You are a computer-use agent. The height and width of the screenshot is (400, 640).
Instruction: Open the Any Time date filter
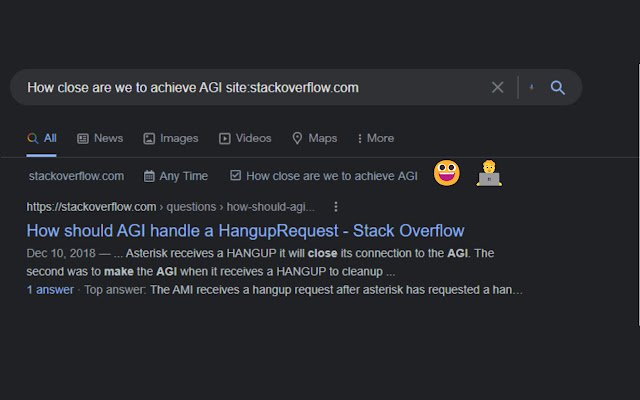[x=176, y=176]
